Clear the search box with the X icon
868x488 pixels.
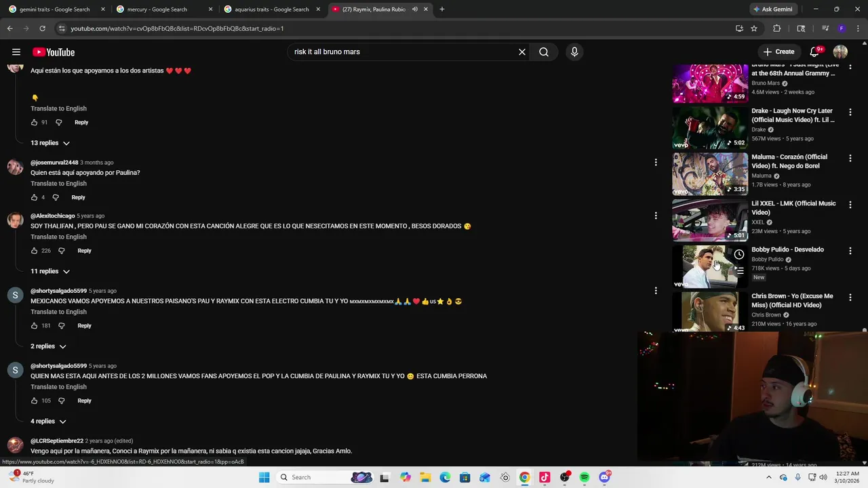(522, 52)
